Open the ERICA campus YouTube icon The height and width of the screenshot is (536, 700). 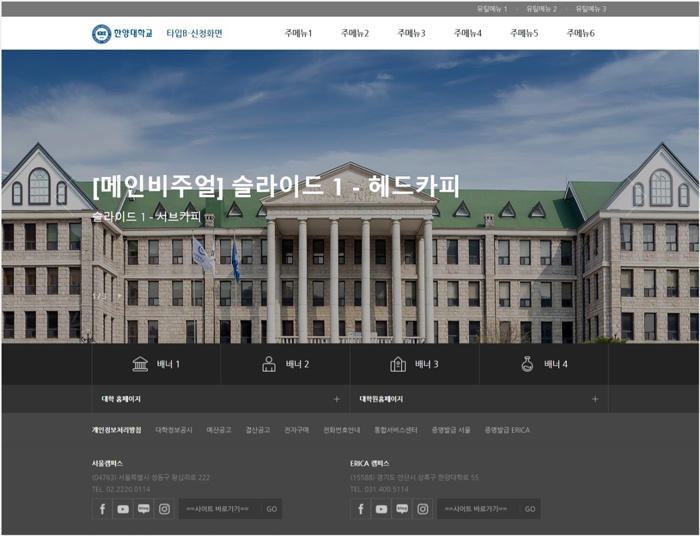pos(381,509)
